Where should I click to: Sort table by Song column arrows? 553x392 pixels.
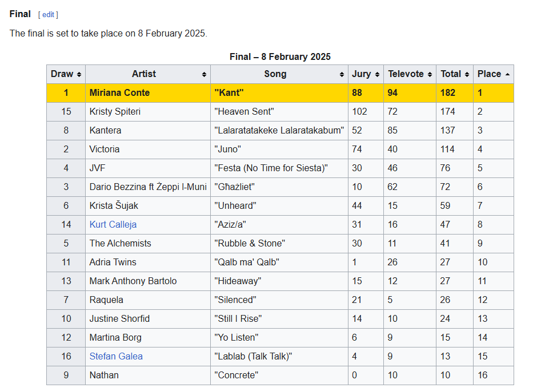pos(342,74)
